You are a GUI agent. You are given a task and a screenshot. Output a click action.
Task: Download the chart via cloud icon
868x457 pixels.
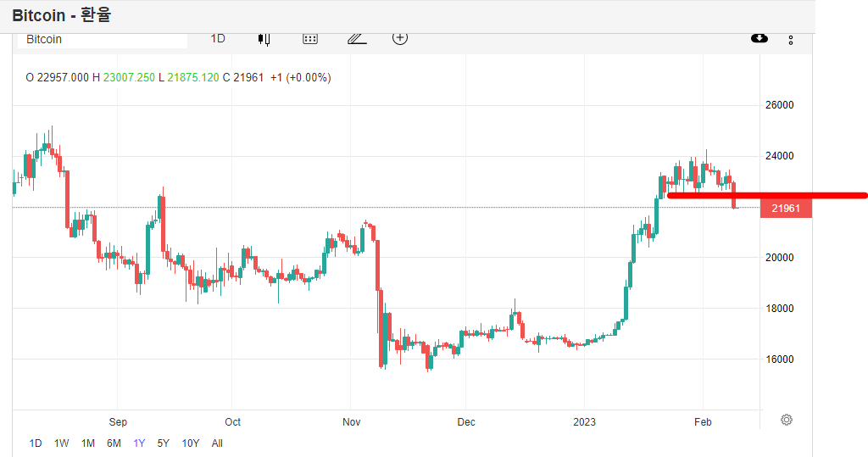759,38
